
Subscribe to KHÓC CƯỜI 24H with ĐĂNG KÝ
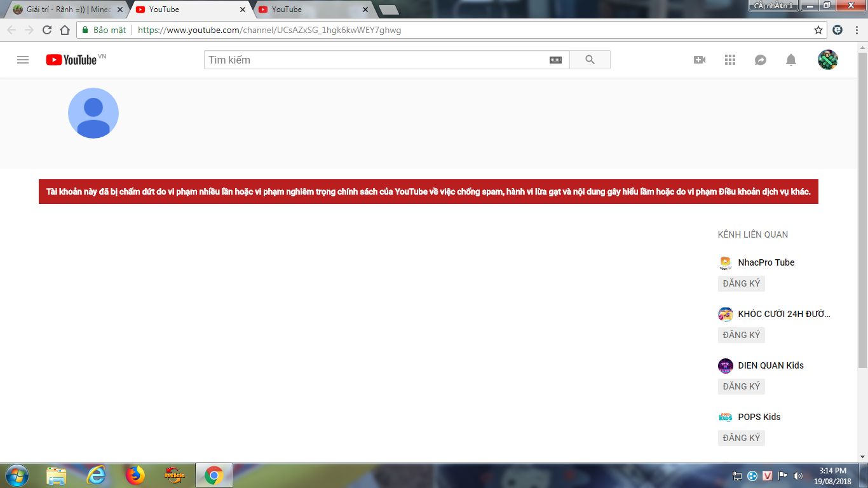pos(742,335)
